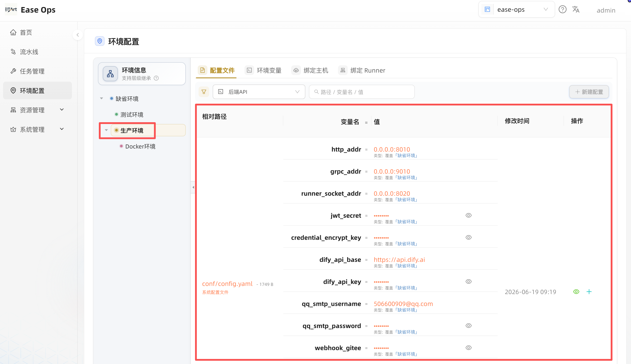The width and height of the screenshot is (631, 364).
Task: Open the conf/config.yaml file link
Action: point(227,284)
